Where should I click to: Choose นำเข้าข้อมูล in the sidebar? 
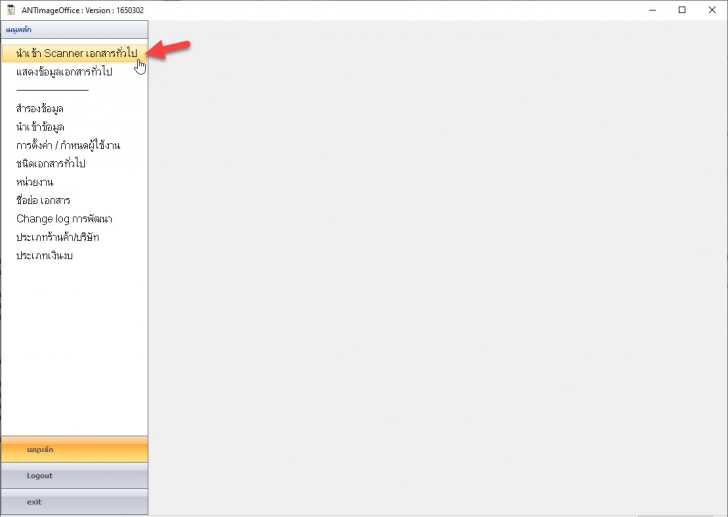[40, 127]
